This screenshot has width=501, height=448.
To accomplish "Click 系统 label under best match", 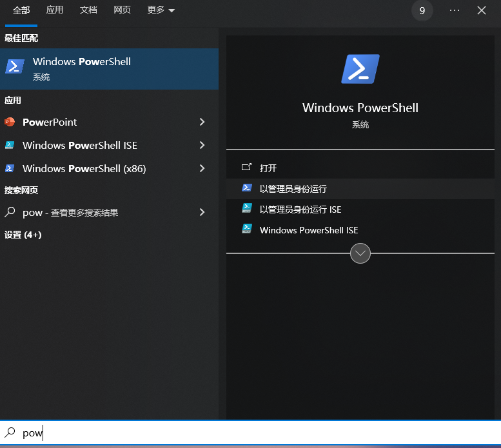I will 41,77.
